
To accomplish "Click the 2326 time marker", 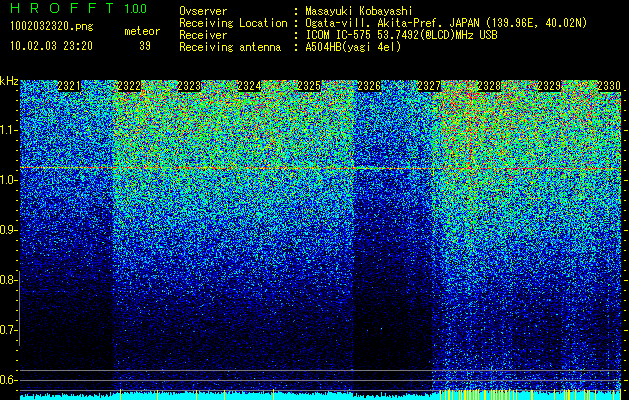I will (369, 86).
